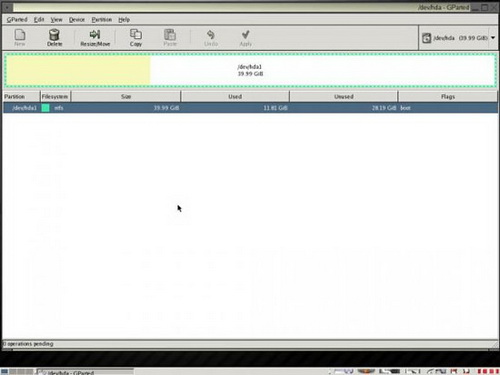Click the hard disk icon in device selector
This screenshot has height=375, width=500.
(x=426, y=38)
